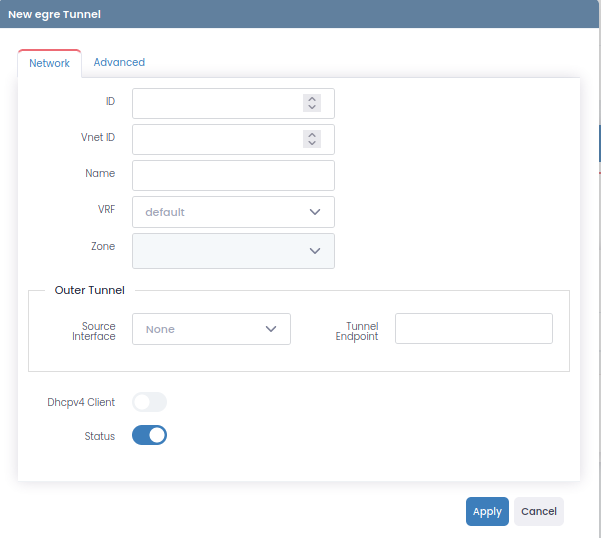Open the VRF dropdown showing default
601x538 pixels.
tap(233, 212)
